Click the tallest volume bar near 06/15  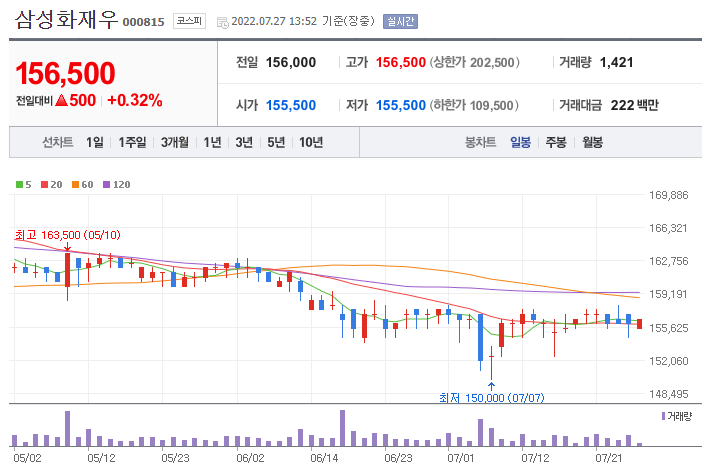342,428
